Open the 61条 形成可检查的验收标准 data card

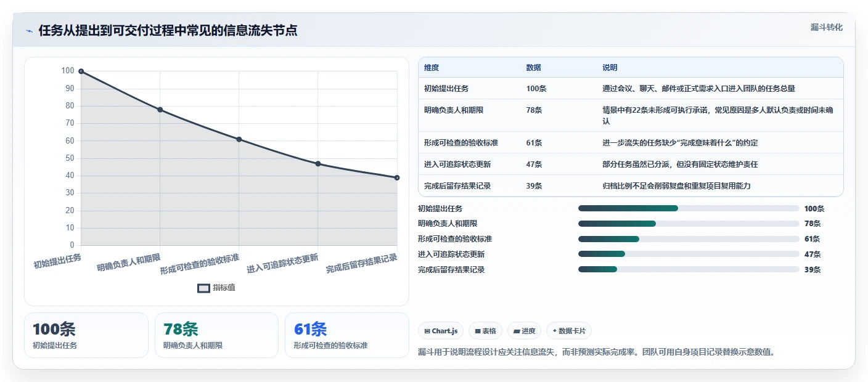(347, 335)
